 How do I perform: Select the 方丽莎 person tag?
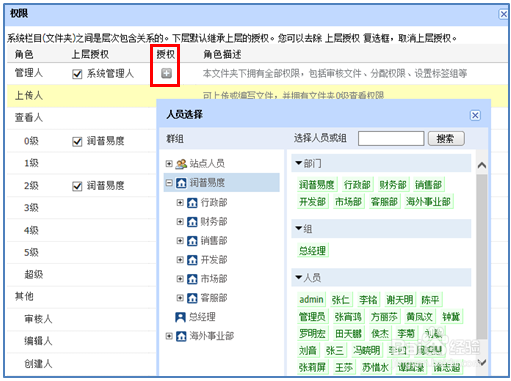384,317
